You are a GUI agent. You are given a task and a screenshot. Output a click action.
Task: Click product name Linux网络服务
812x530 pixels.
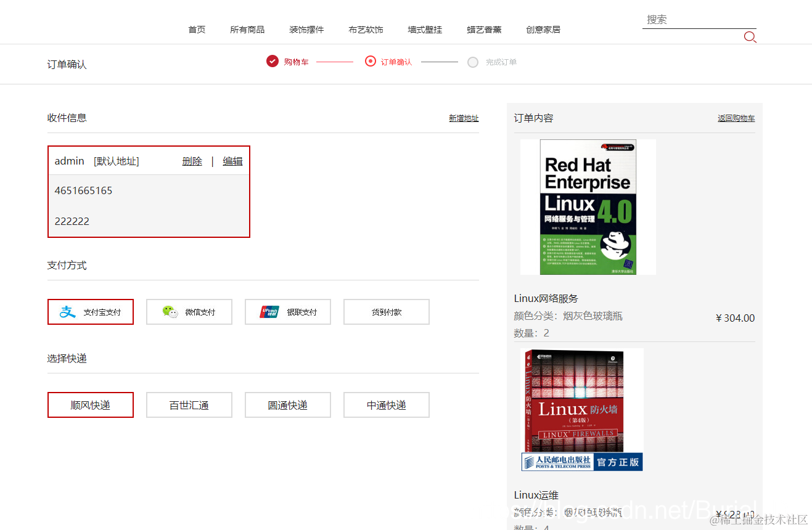tap(546, 298)
